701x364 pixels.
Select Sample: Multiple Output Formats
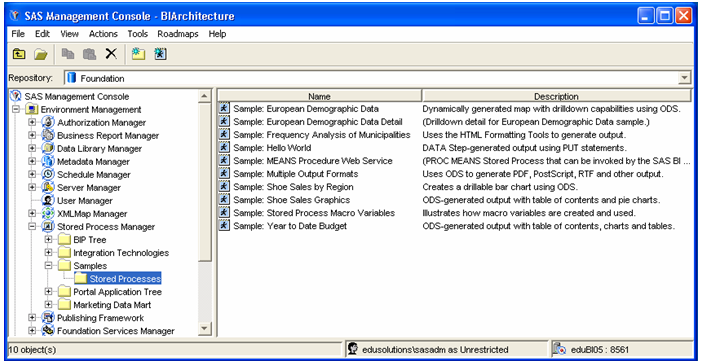click(x=296, y=174)
